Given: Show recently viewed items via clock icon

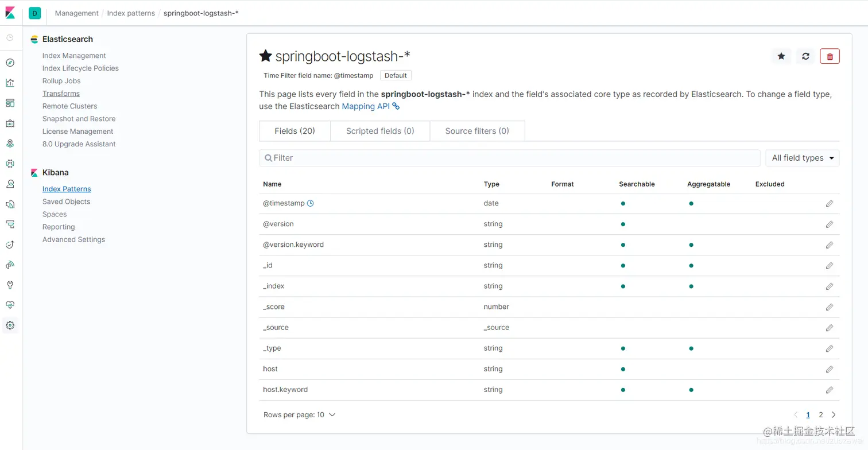Looking at the screenshot, I should (10, 38).
